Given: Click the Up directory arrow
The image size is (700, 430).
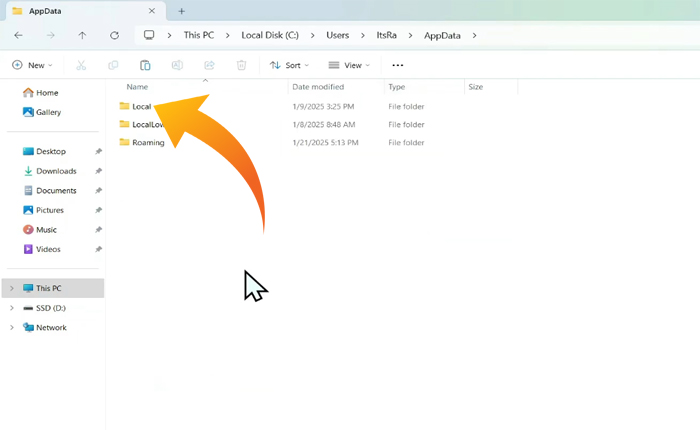Looking at the screenshot, I should tap(82, 35).
